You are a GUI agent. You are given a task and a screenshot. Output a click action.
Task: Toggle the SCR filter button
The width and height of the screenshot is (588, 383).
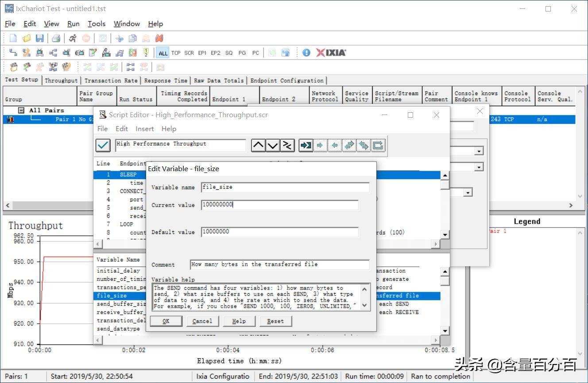(189, 53)
